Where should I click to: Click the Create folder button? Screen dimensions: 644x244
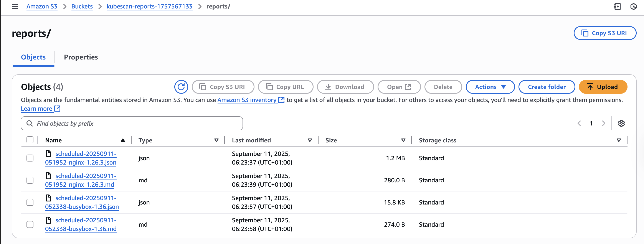547,87
